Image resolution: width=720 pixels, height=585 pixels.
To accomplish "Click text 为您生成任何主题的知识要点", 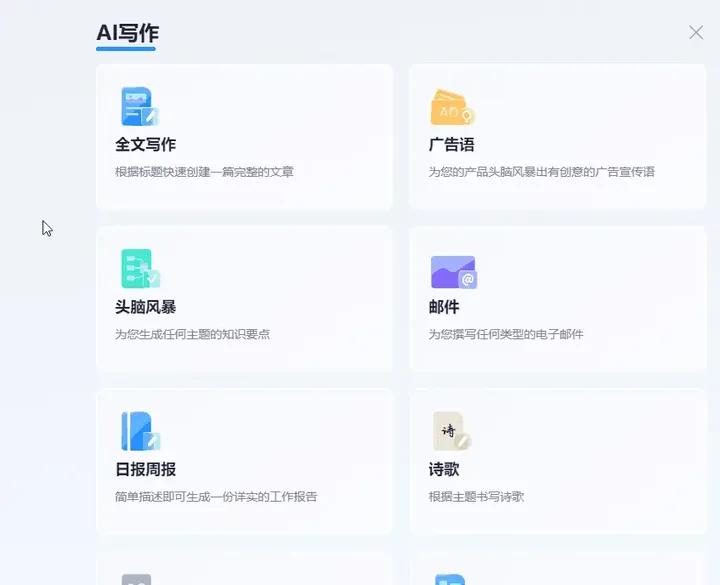I will tap(192, 334).
